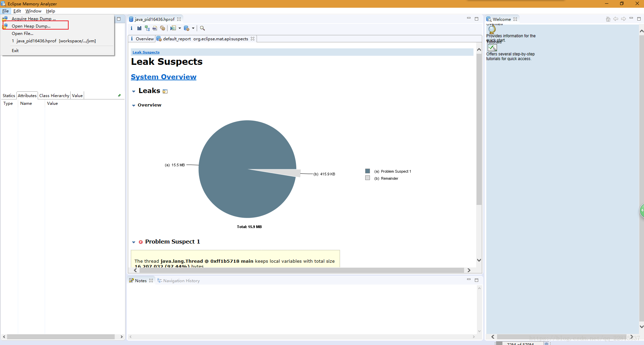The image size is (644, 345).
Task: Click the Remainder legend swatch
Action: point(368,178)
